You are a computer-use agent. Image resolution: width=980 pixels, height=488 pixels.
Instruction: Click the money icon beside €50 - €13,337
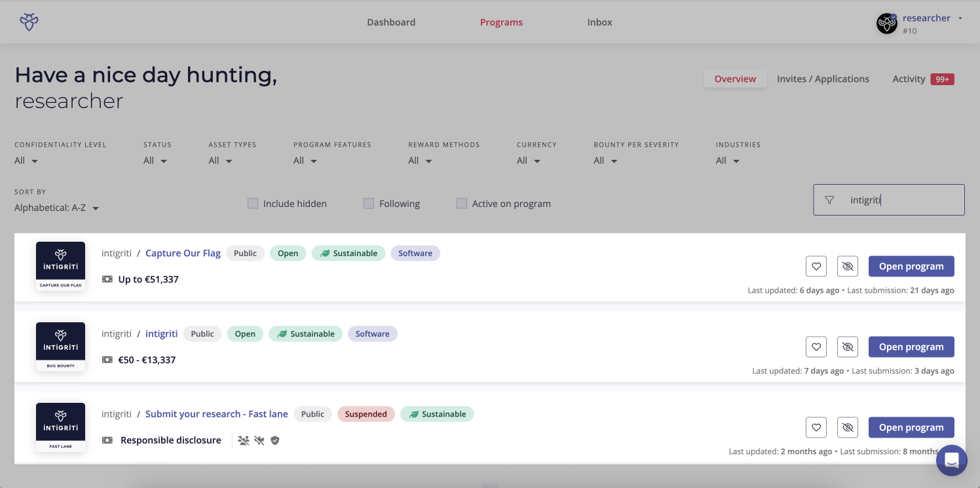pyautogui.click(x=107, y=360)
